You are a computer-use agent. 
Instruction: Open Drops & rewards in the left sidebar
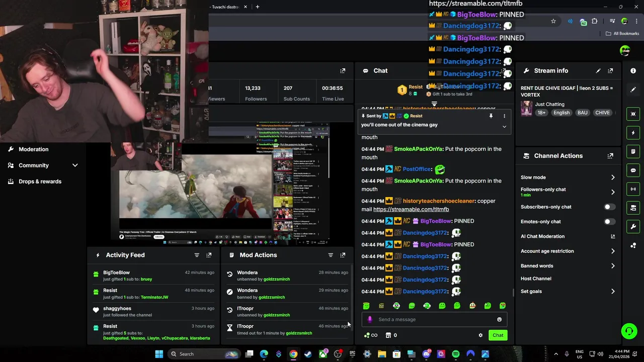click(x=40, y=182)
